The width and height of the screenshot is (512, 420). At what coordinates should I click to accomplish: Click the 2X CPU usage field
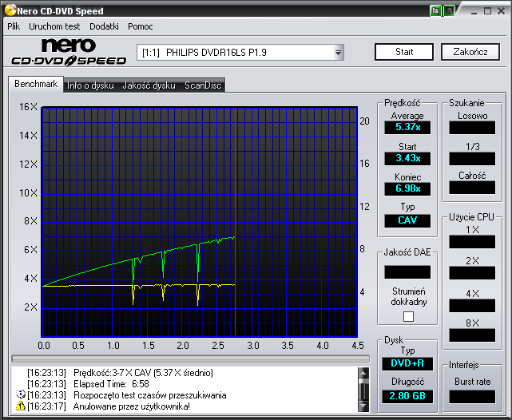472,273
